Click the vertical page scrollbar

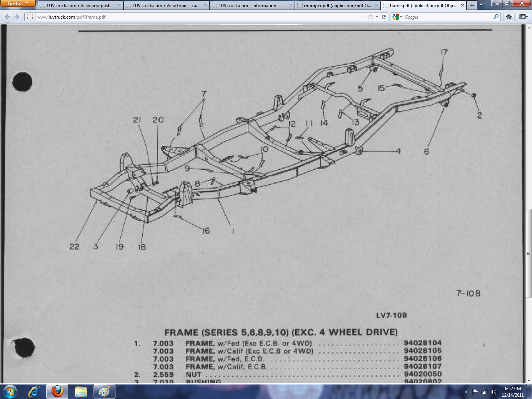coord(528,253)
